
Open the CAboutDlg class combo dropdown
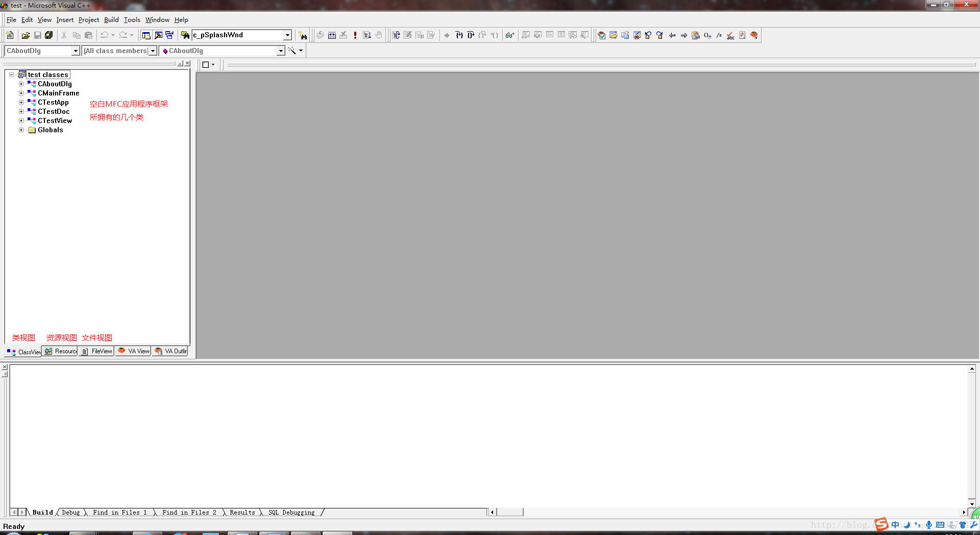(76, 51)
